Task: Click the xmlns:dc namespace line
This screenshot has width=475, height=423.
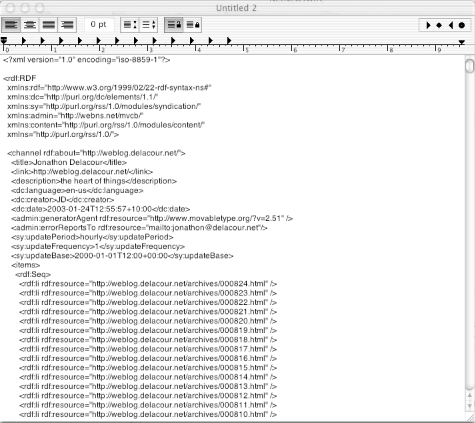Action: tap(83, 97)
